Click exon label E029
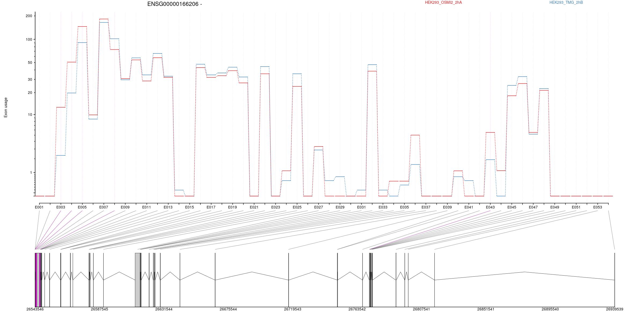644x322 pixels. (340, 207)
